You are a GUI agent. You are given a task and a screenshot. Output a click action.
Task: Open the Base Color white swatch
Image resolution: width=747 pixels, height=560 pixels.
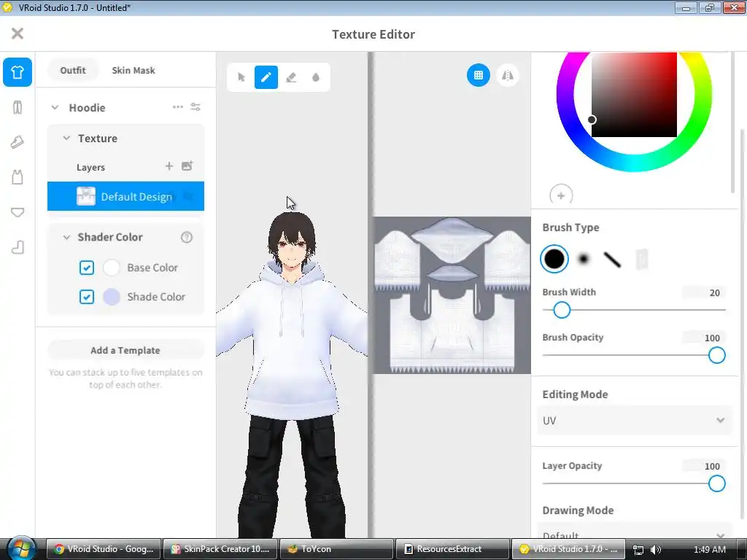(112, 268)
